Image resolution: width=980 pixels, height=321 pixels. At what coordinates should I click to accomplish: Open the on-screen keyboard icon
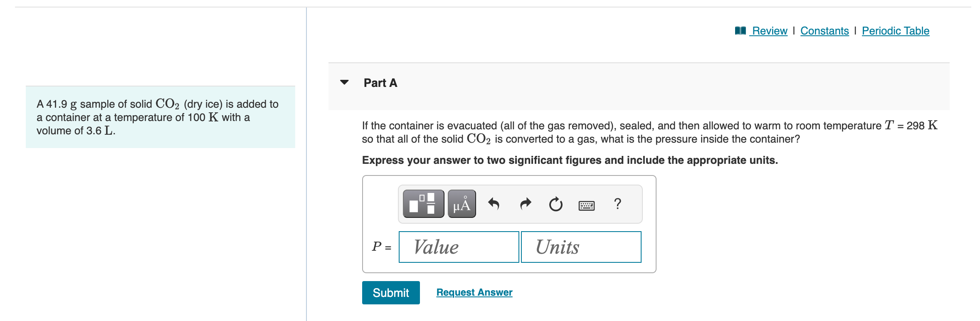587,205
